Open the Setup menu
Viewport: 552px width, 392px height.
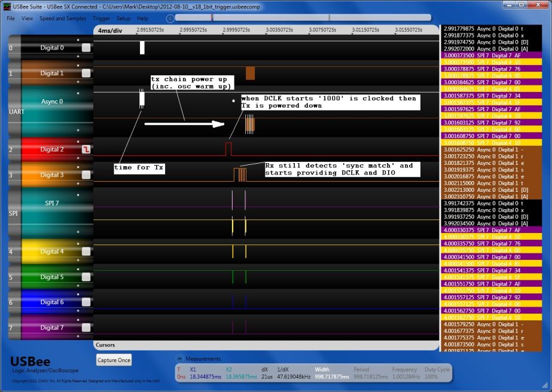123,19
